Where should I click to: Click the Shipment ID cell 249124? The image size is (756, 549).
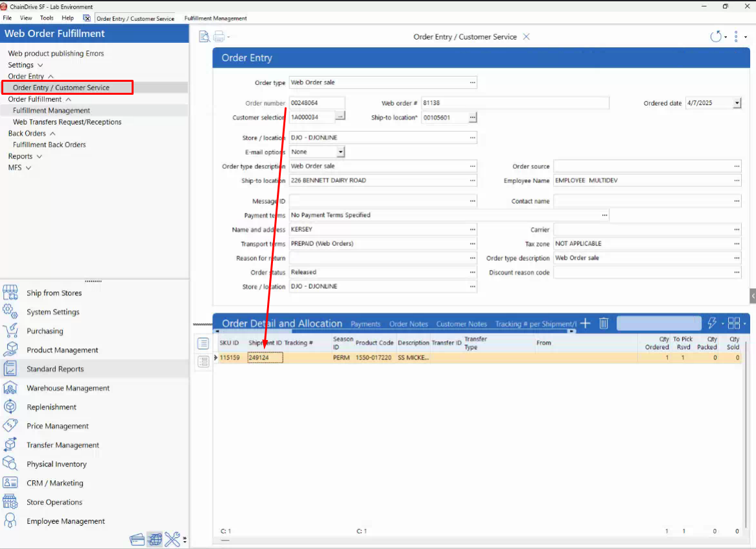pyautogui.click(x=265, y=358)
